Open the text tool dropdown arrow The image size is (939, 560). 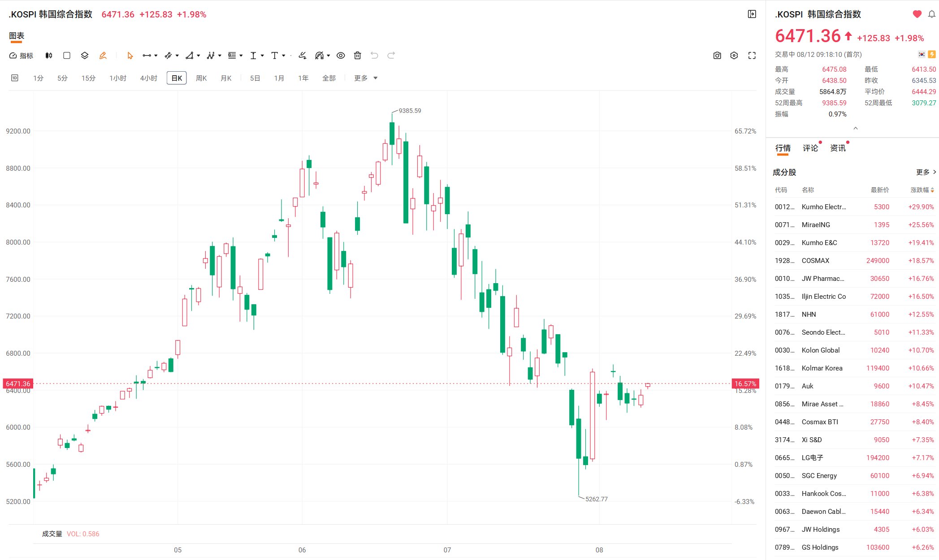tap(284, 56)
